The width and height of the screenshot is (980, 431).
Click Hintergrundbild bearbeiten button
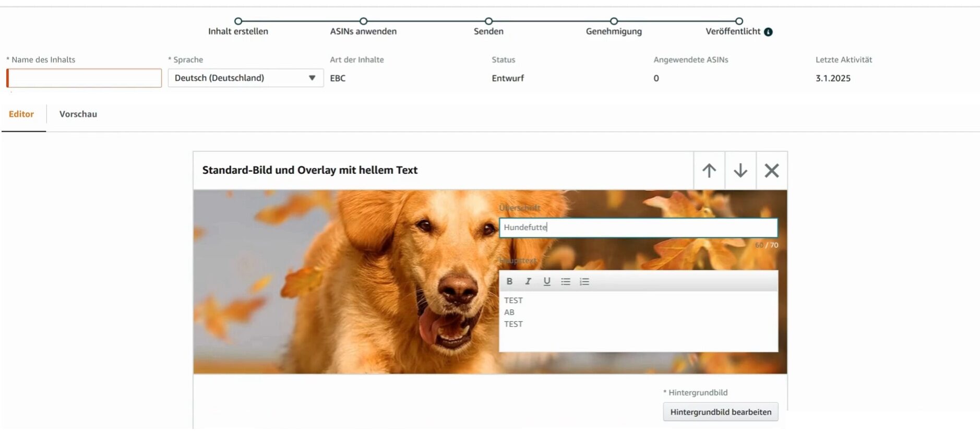pos(721,412)
